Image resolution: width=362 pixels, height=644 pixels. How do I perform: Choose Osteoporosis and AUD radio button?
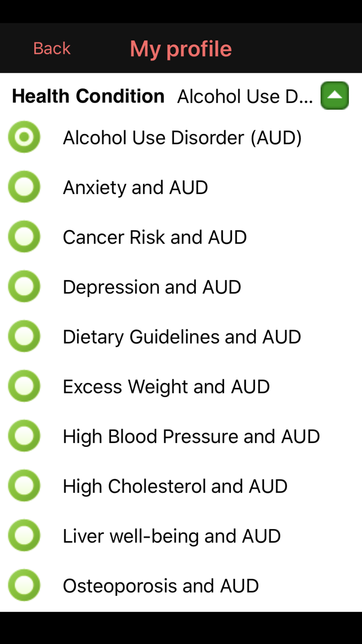pyautogui.click(x=24, y=585)
